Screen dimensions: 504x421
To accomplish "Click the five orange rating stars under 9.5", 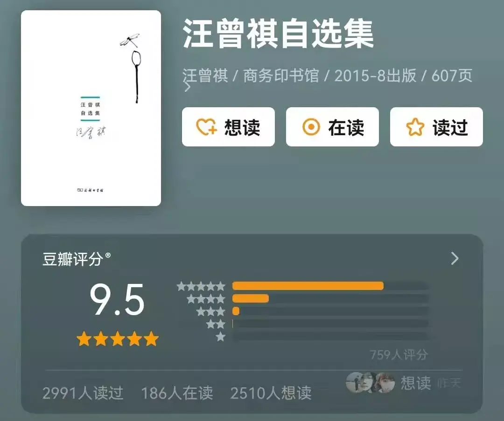I will [118, 339].
